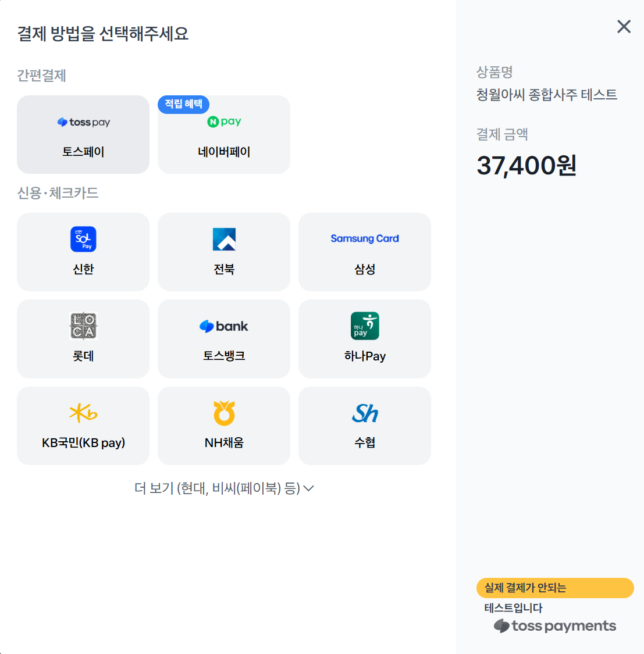The width and height of the screenshot is (644, 654).
Task: Click the amount 37,400원
Action: 526,166
